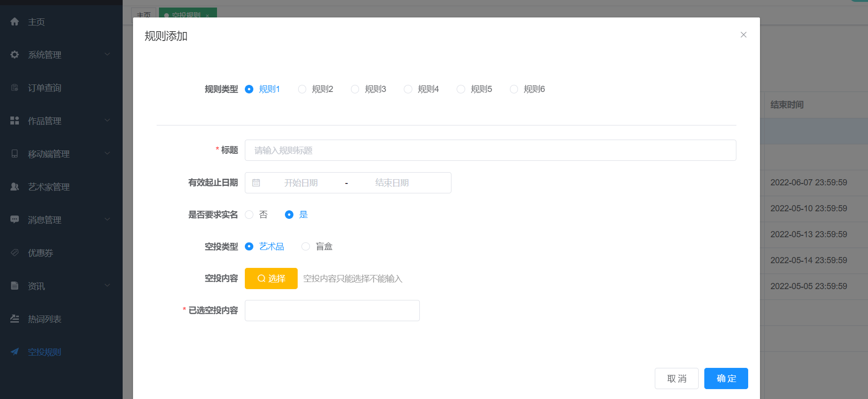This screenshot has width=868, height=399.
Task: Select rule type 规则1 radio
Action: click(x=249, y=89)
